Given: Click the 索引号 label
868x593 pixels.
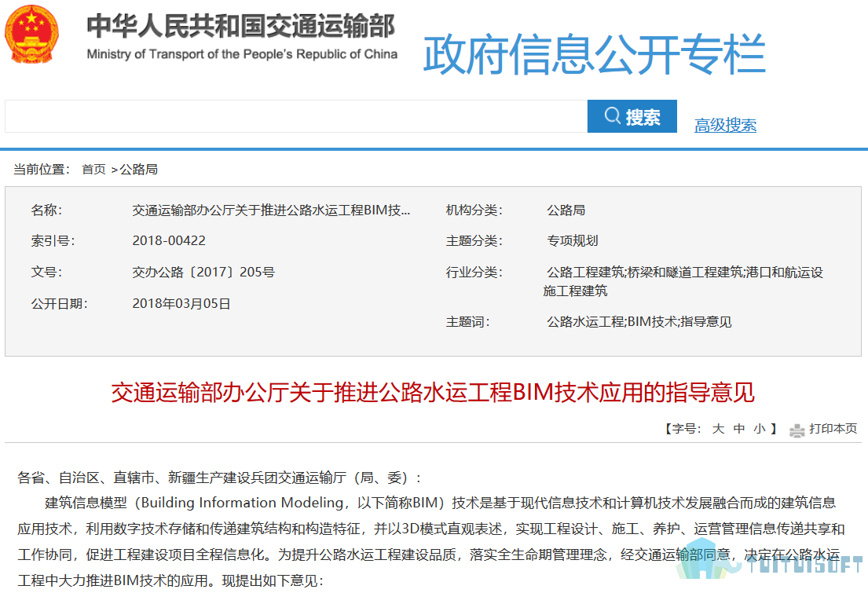Looking at the screenshot, I should [x=53, y=241].
